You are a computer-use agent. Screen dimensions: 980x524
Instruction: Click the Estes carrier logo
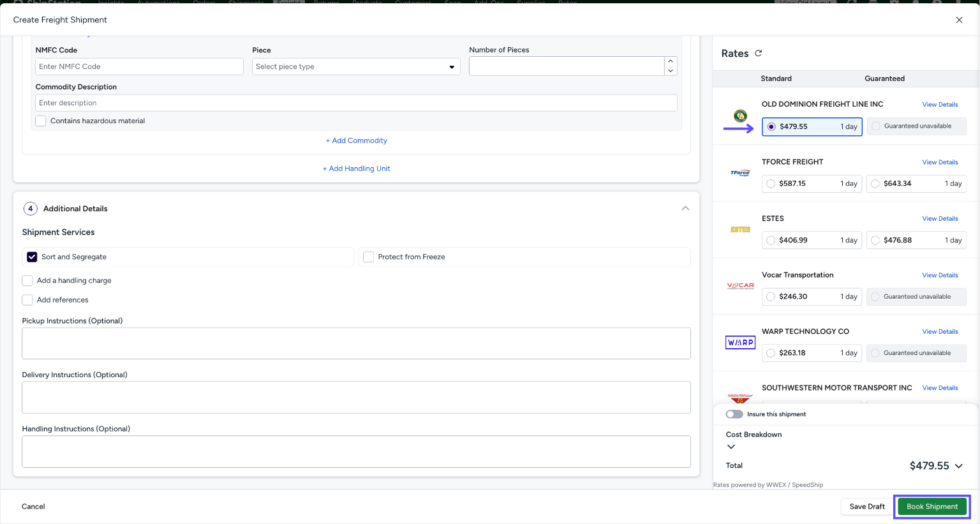(x=740, y=230)
